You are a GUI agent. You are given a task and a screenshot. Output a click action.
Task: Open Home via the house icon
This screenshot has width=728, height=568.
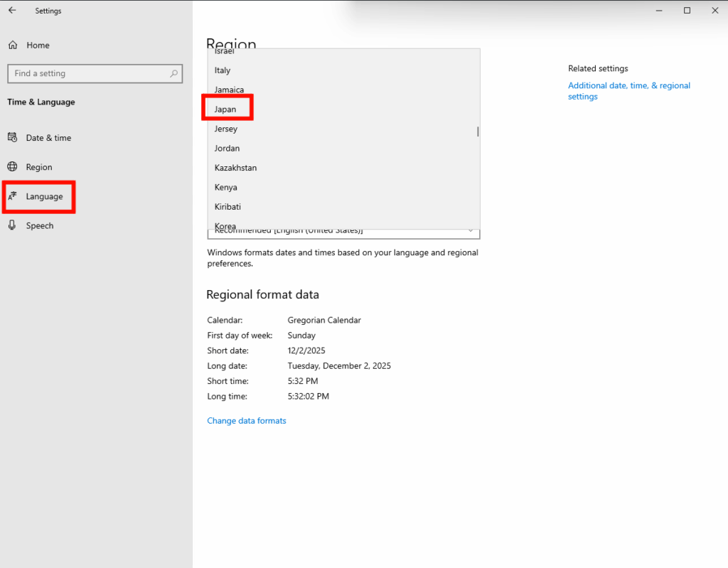click(13, 45)
